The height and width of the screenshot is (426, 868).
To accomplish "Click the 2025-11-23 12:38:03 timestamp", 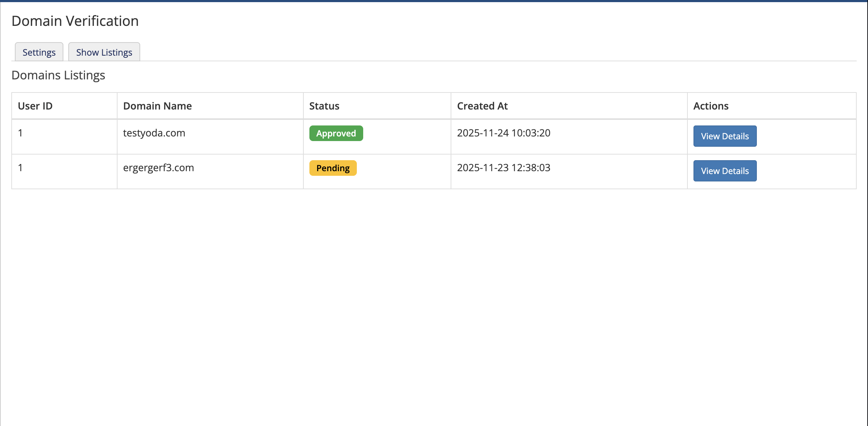I will coord(503,168).
